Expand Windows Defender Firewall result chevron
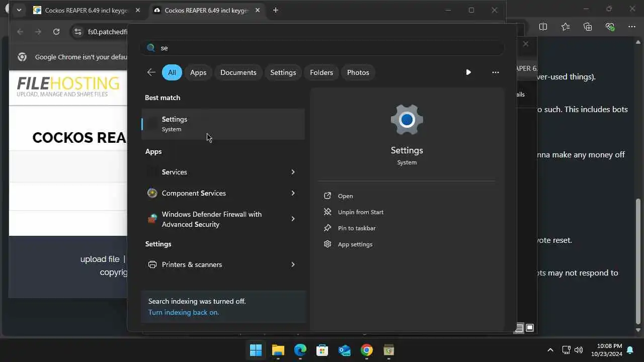The height and width of the screenshot is (362, 644). (293, 219)
